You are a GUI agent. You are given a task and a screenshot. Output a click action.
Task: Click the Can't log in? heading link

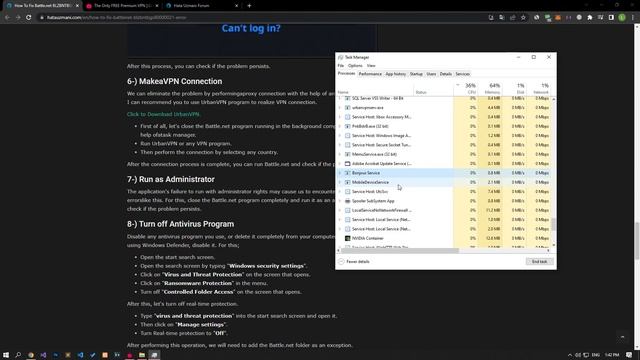(x=251, y=28)
